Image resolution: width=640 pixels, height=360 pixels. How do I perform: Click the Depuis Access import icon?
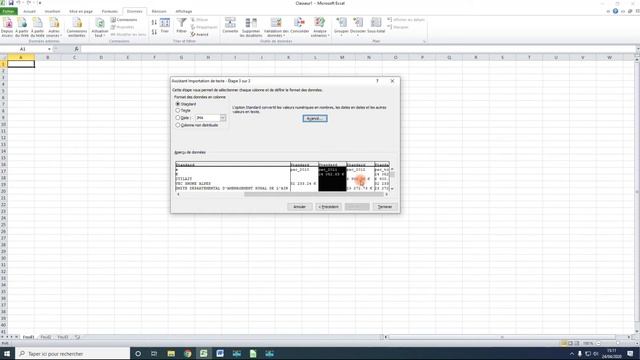click(7, 27)
